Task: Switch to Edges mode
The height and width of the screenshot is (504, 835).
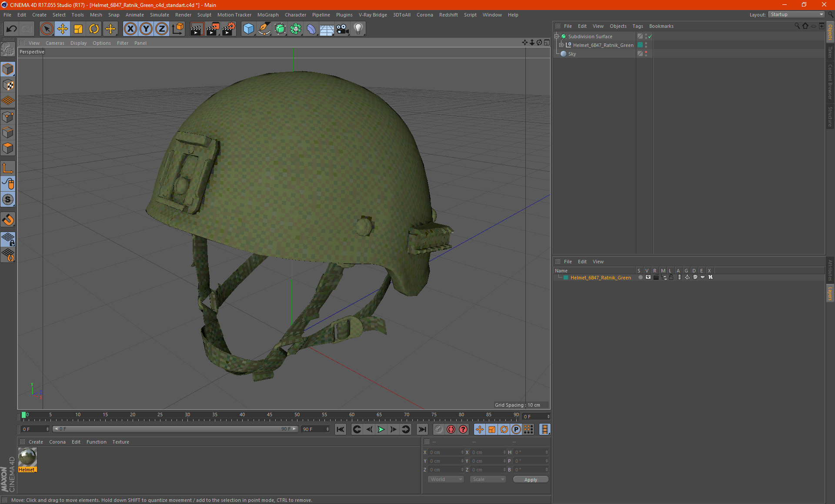Action: tap(8, 133)
